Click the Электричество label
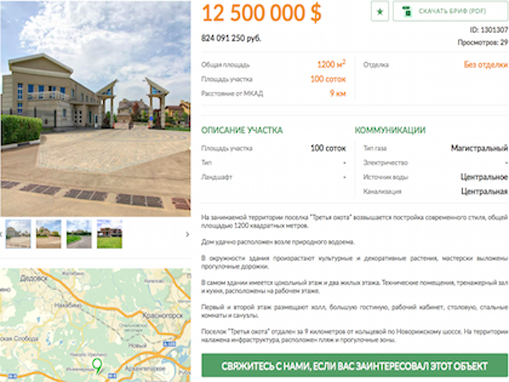Screen dimensions: 509x382 pyautogui.click(x=386, y=163)
